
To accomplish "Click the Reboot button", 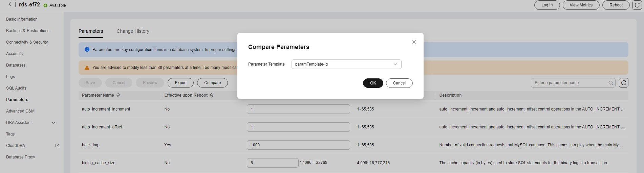I will (x=616, y=5).
